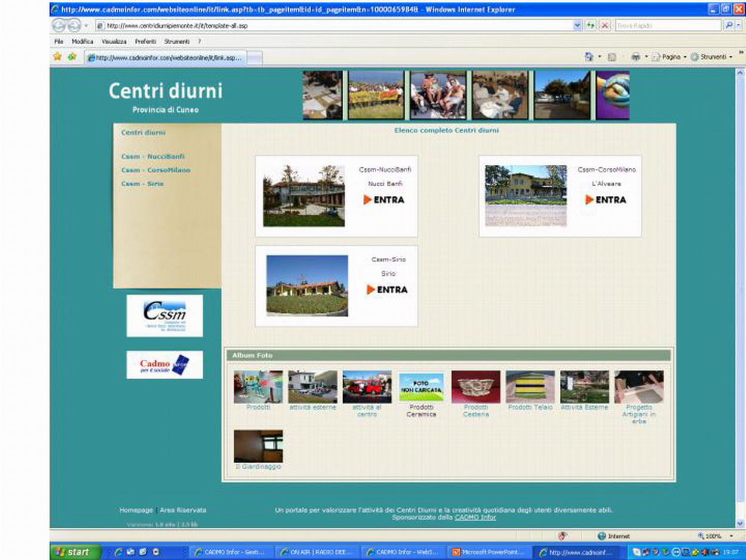The image size is (746, 560).
Task: Open the Visualizza menu
Action: click(114, 42)
